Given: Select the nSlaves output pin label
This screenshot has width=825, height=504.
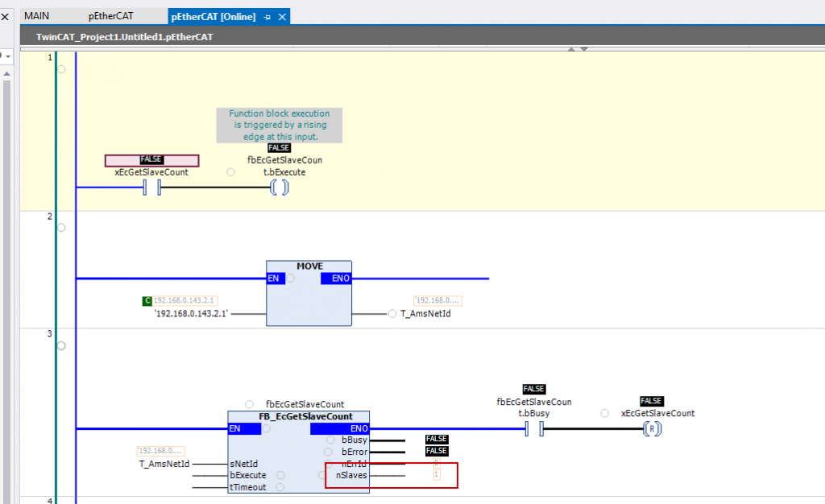Looking at the screenshot, I should point(351,475).
